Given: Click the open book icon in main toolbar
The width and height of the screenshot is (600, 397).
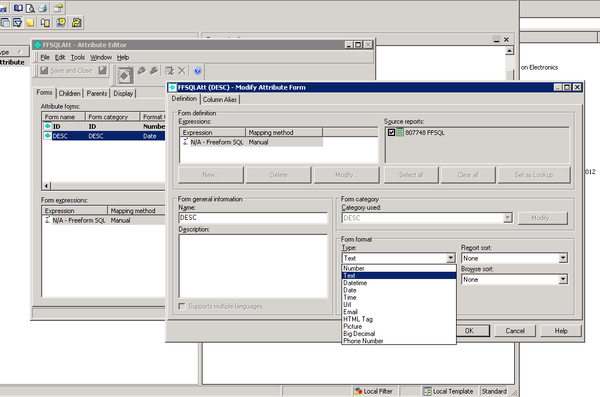Looking at the screenshot, I should [x=18, y=7].
